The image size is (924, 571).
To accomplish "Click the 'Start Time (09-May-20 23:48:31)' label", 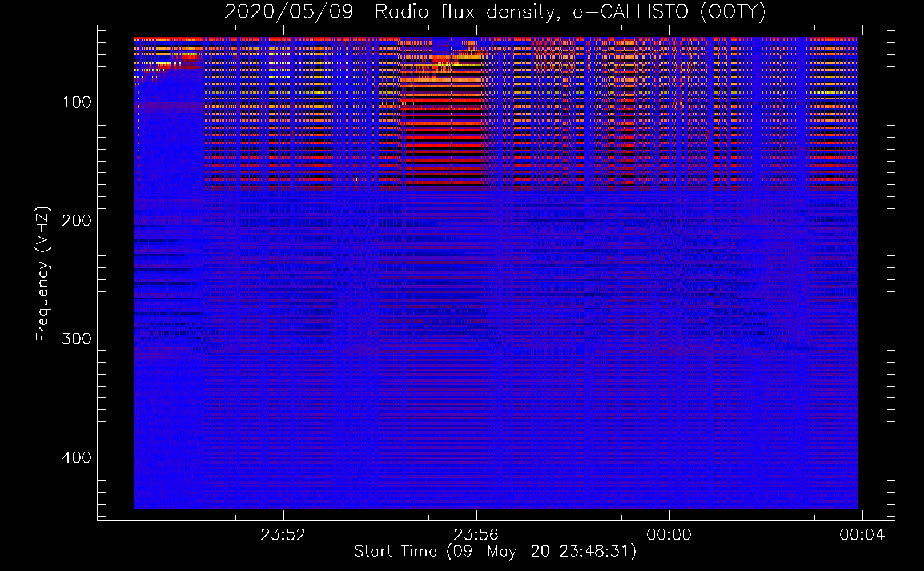I will (495, 552).
